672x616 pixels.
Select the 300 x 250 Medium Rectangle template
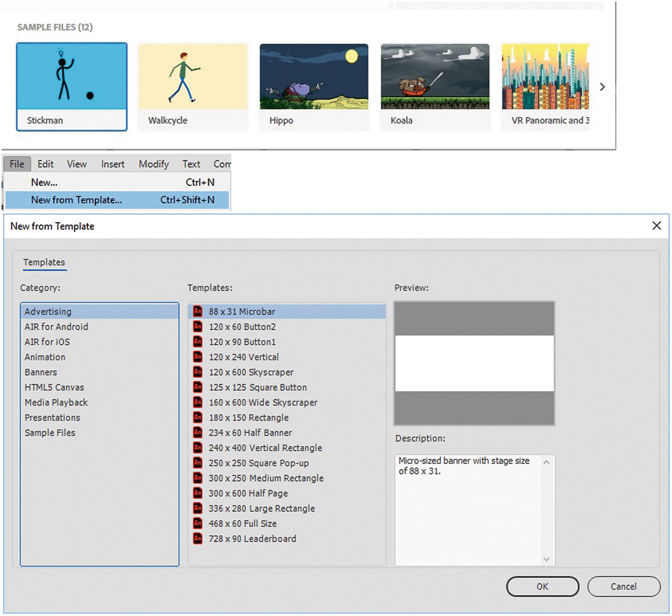click(x=266, y=478)
